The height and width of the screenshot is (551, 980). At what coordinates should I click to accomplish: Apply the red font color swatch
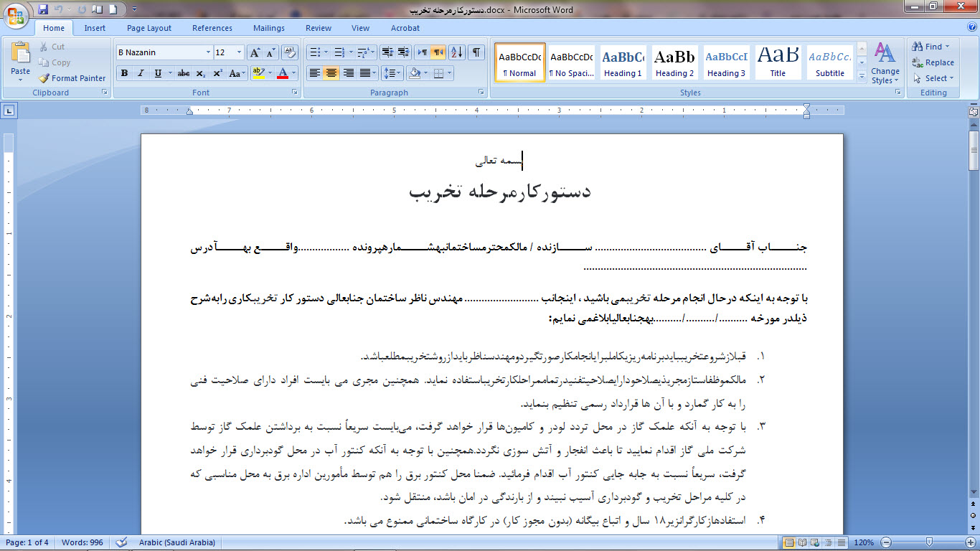pyautogui.click(x=283, y=73)
